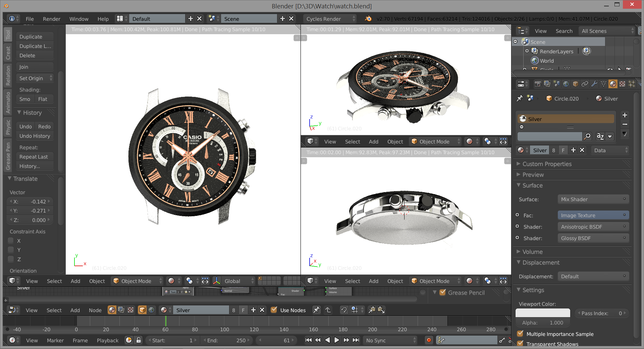Image resolution: width=644 pixels, height=349 pixels.
Task: Open the Render menu in top bar
Action: click(51, 19)
